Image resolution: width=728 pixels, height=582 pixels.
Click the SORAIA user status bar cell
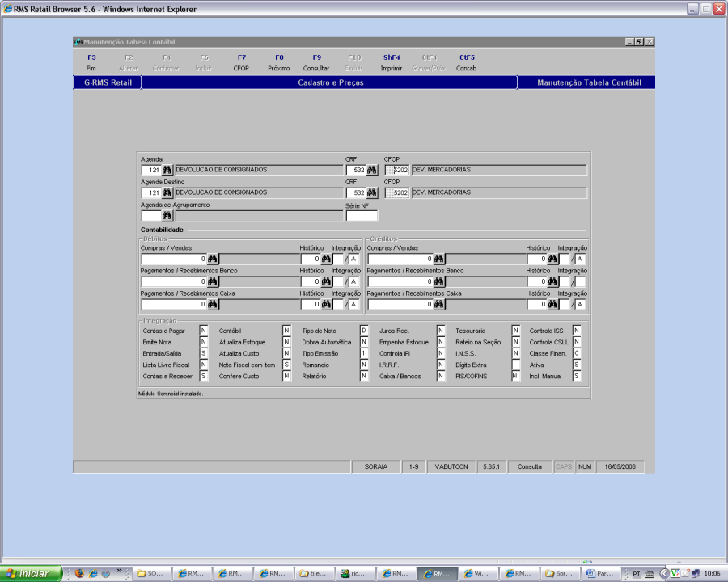coord(375,466)
